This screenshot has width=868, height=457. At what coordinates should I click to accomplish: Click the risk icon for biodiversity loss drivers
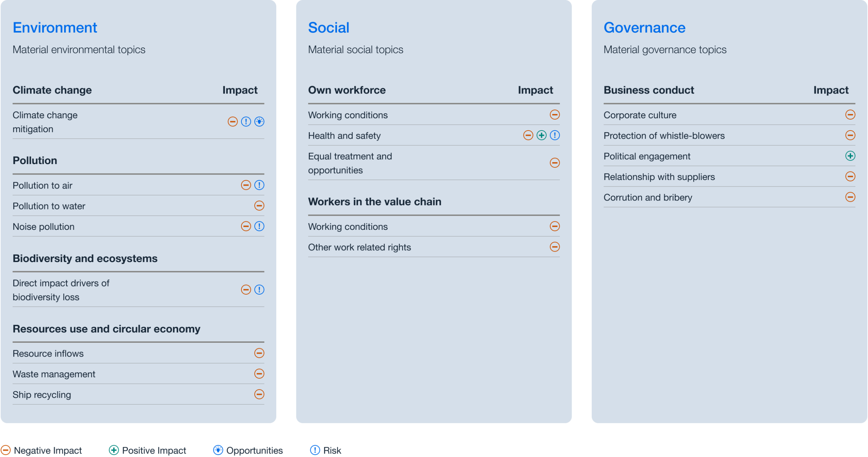[259, 290]
